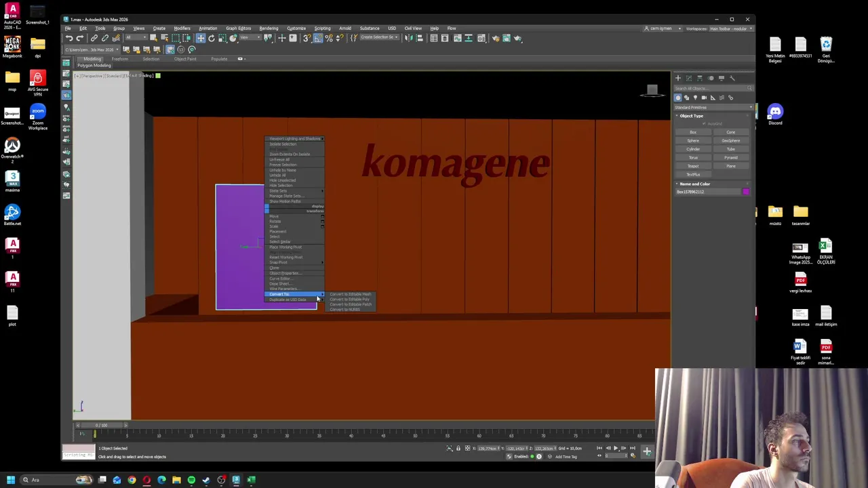Open the Modifiers menu
868x488 pixels.
point(182,28)
